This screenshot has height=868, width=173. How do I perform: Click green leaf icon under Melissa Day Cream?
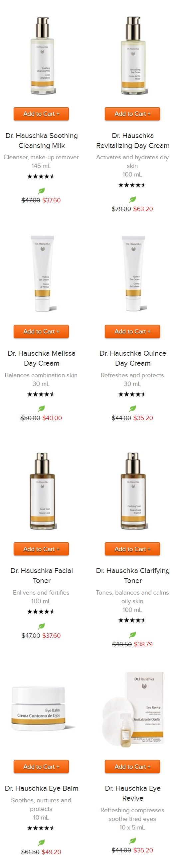41,408
